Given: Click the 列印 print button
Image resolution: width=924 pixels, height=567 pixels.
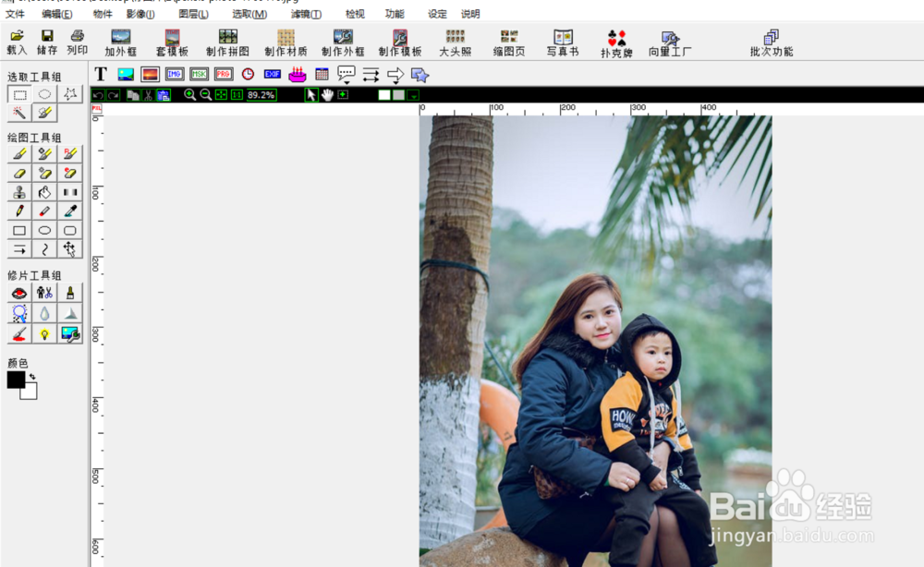Looking at the screenshot, I should pyautogui.click(x=78, y=42).
